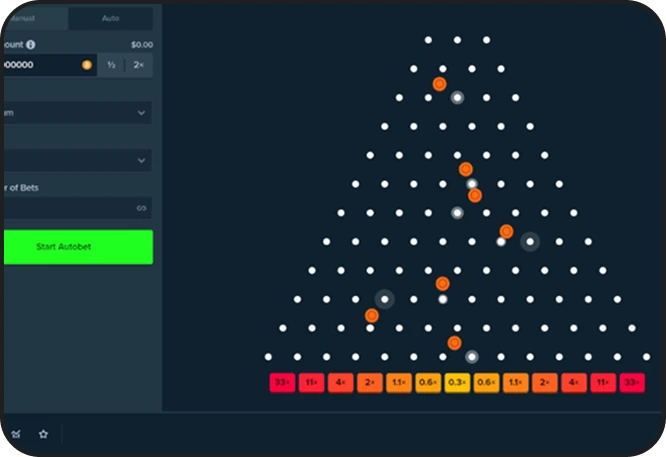The width and height of the screenshot is (666, 457).
Task: Switch to the Auto tab
Action: tap(110, 18)
